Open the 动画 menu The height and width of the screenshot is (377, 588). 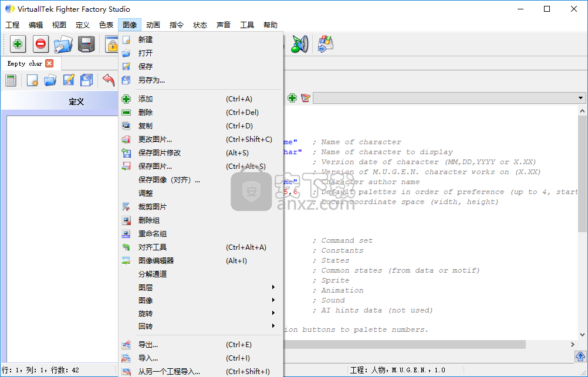[153, 25]
